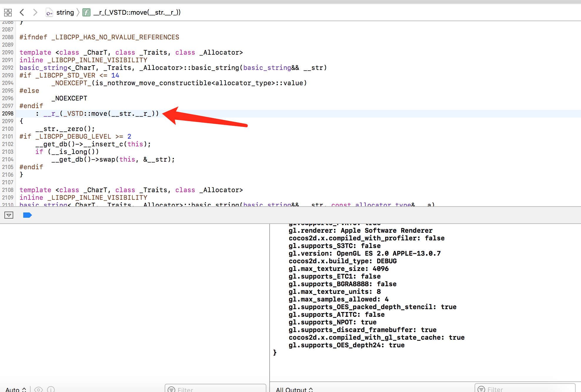581x392 pixels.
Task: Open the All Output dropdown
Action: (x=294, y=389)
